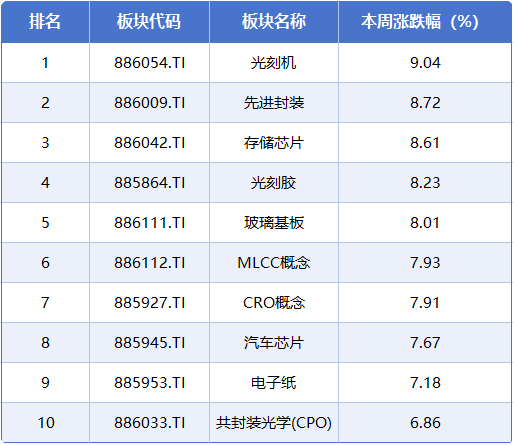Click the 本周涨跌幅 (%) column header
514x445 pixels.
[x=420, y=22]
